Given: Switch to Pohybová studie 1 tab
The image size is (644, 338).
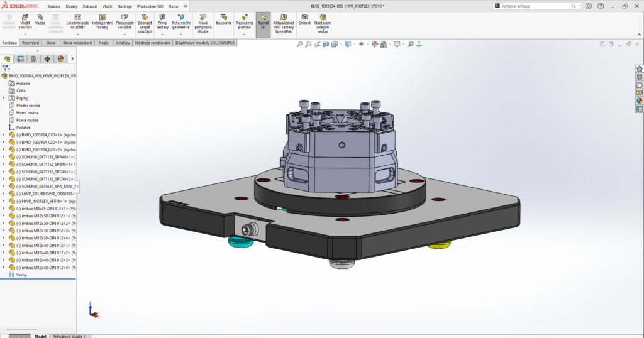Looking at the screenshot, I should tap(69, 336).
